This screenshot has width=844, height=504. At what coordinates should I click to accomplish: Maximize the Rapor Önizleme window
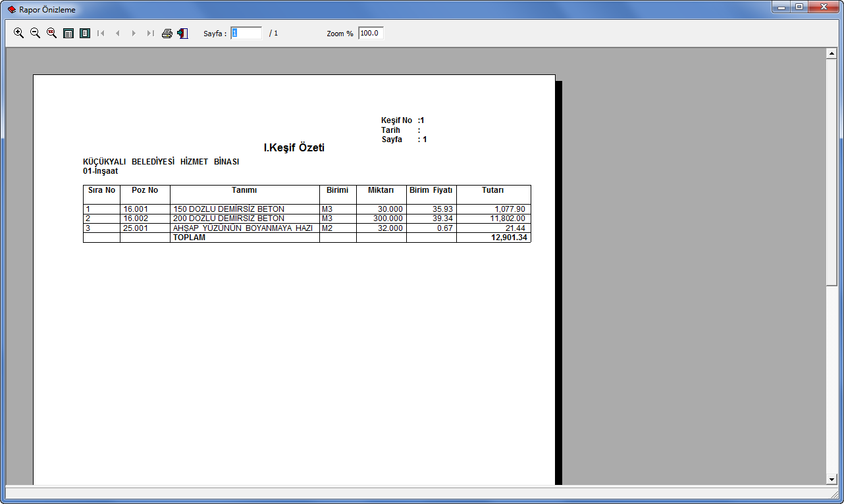(x=799, y=7)
